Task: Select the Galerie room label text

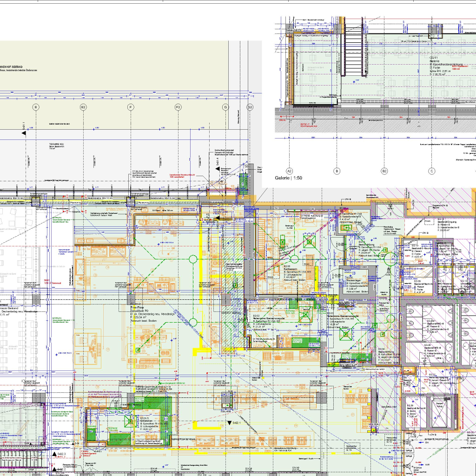Action: [x=435, y=60]
